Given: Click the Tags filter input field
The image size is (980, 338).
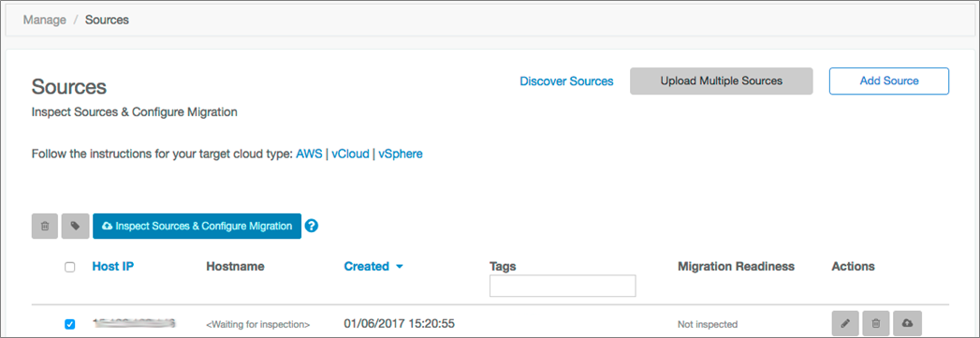Looking at the screenshot, I should pos(563,286).
